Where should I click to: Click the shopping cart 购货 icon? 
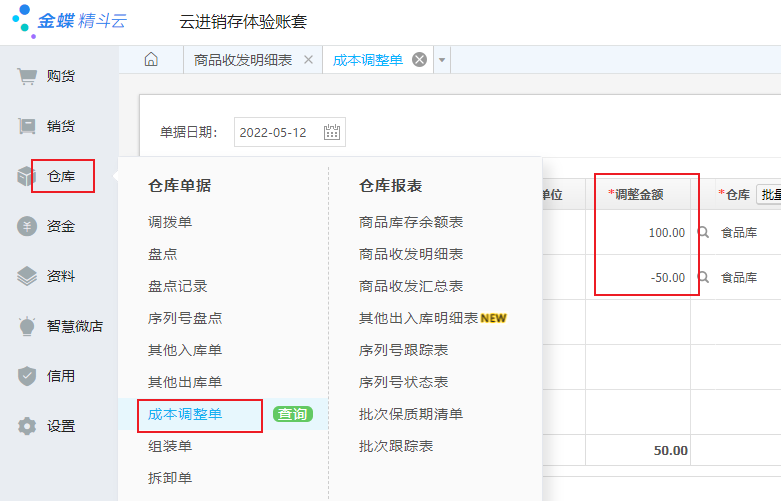point(27,76)
